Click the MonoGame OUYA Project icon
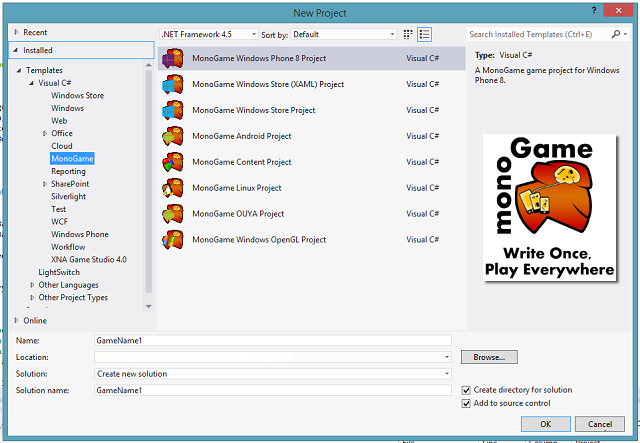640x443 pixels. [173, 214]
